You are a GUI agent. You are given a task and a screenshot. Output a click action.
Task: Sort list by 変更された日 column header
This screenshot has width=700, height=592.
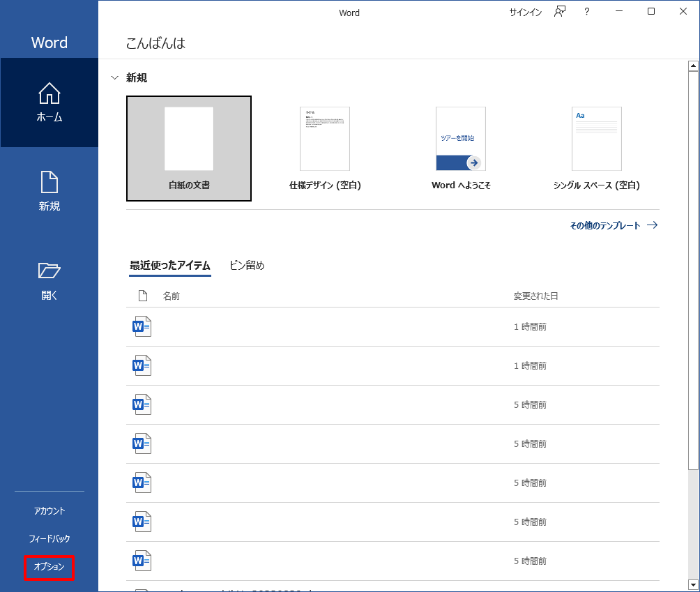pyautogui.click(x=535, y=296)
